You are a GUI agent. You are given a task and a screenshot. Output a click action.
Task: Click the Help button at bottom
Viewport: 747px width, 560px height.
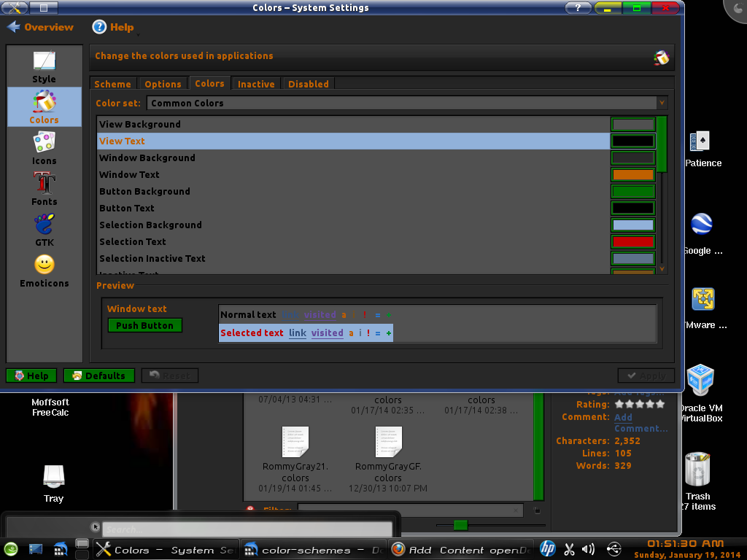tap(31, 376)
